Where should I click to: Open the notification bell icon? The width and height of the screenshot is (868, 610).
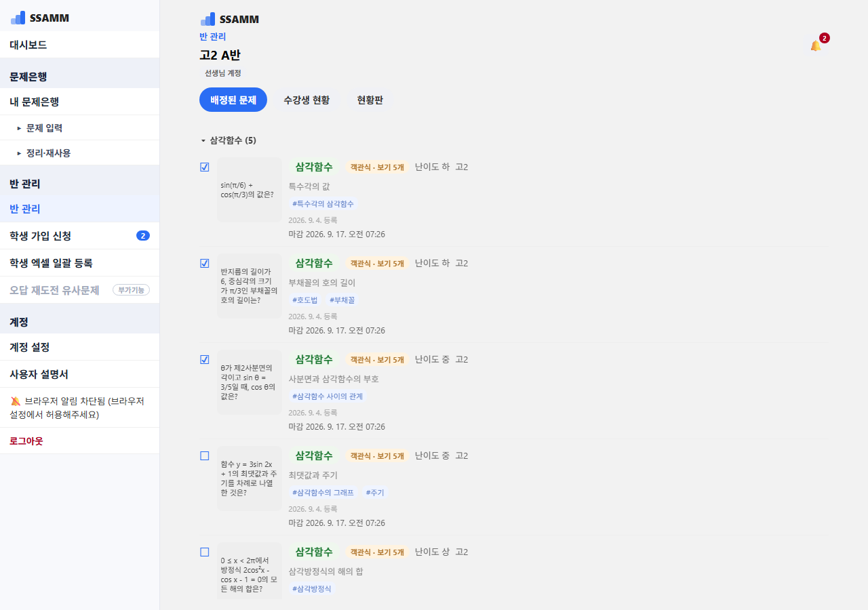[816, 45]
